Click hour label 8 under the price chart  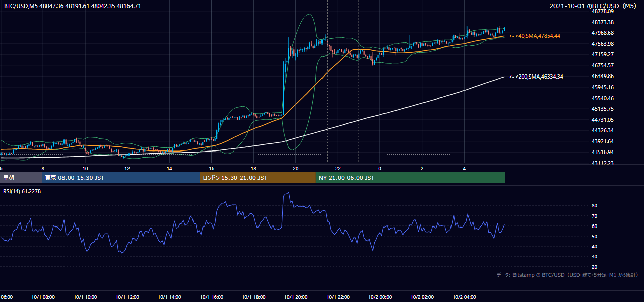click(43, 169)
